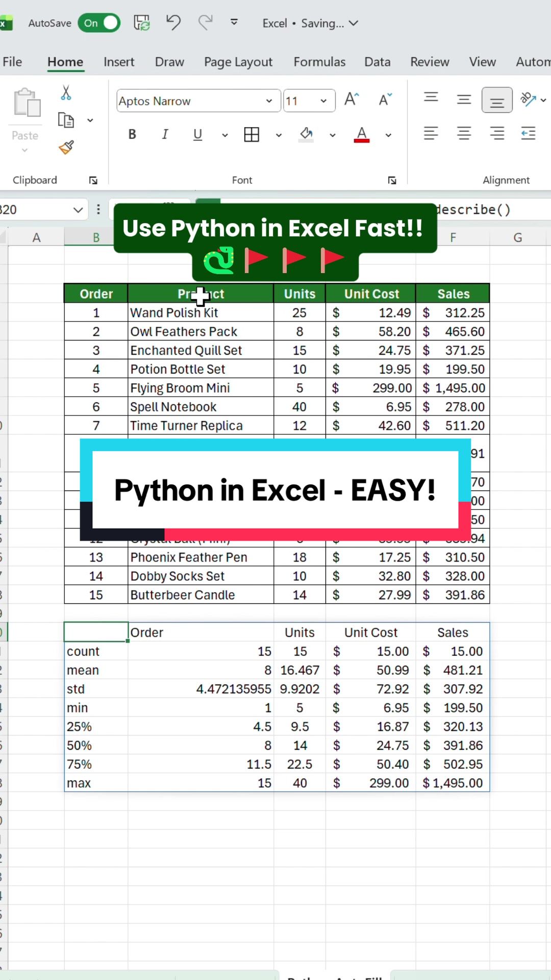Apply the red Font Color

tap(362, 134)
